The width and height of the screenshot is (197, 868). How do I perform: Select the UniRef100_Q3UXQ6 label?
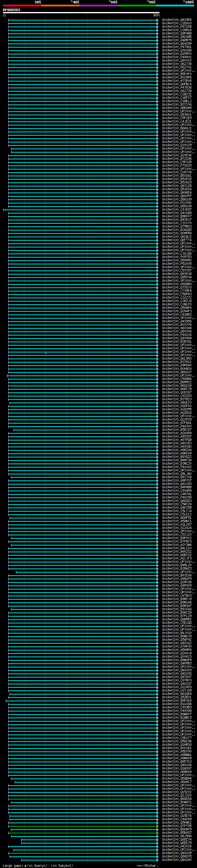(177, 50)
